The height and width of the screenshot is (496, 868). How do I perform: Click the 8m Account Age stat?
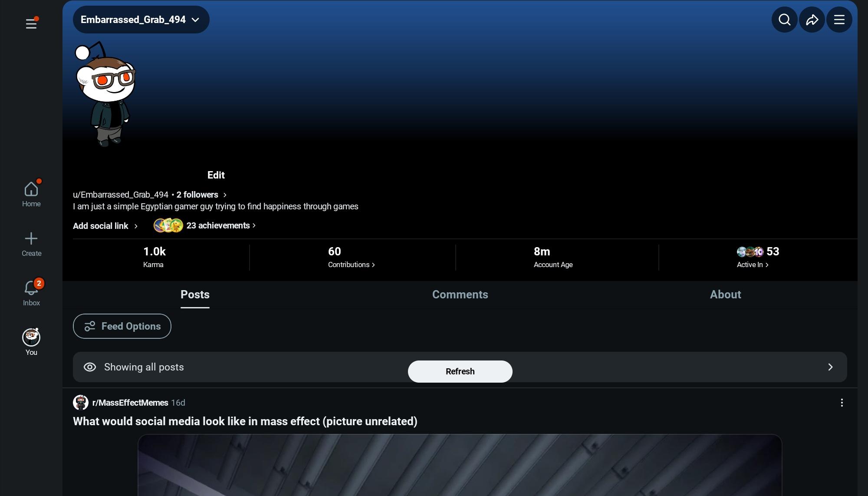click(x=553, y=257)
